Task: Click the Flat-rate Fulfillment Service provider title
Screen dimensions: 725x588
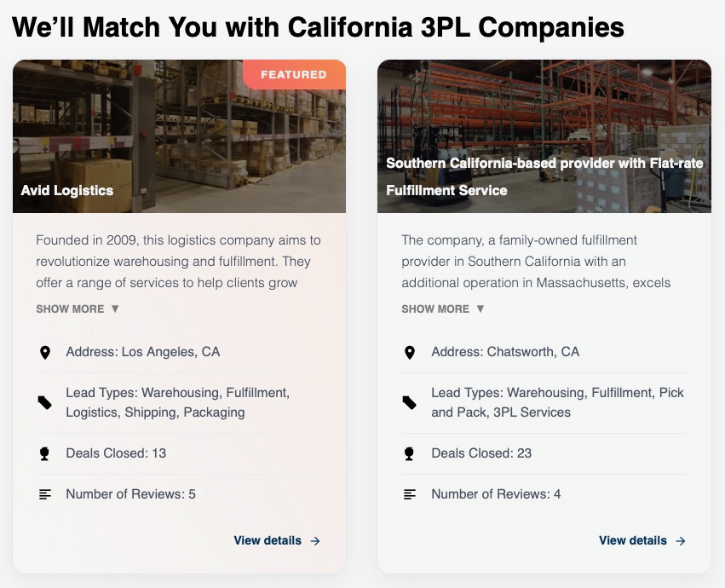Action: pyautogui.click(x=544, y=176)
